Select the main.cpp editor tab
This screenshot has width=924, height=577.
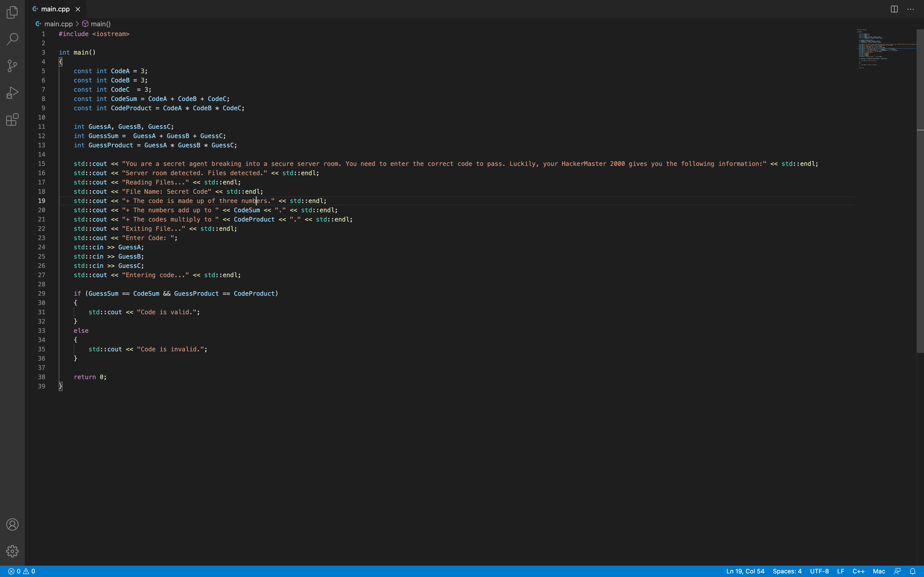[55, 9]
